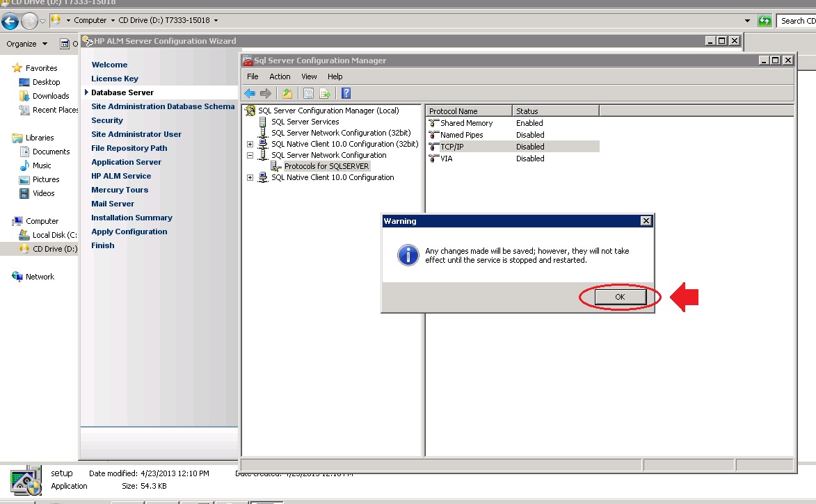The width and height of the screenshot is (816, 504).
Task: Open Installation Summary step
Action: [131, 218]
